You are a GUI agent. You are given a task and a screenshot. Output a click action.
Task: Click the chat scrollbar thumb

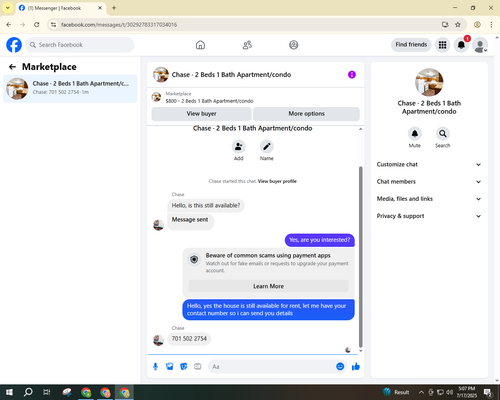pos(360,257)
